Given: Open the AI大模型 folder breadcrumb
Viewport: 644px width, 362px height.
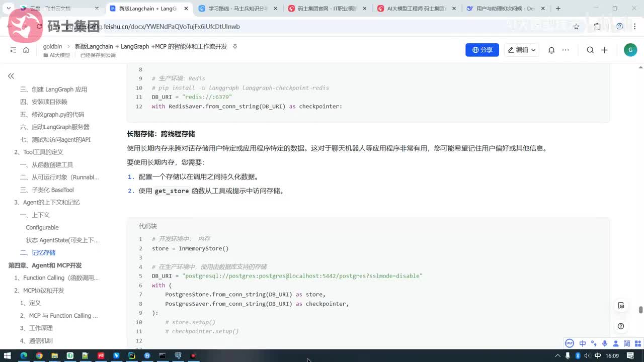Looking at the screenshot, I should [56, 55].
